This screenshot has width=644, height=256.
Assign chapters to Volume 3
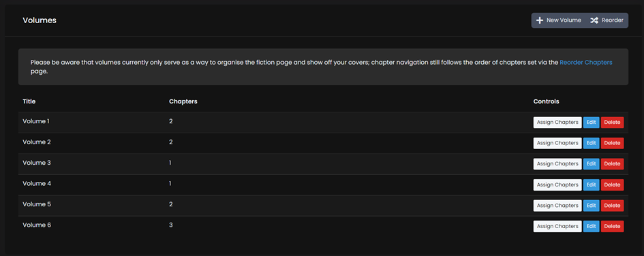click(x=557, y=163)
